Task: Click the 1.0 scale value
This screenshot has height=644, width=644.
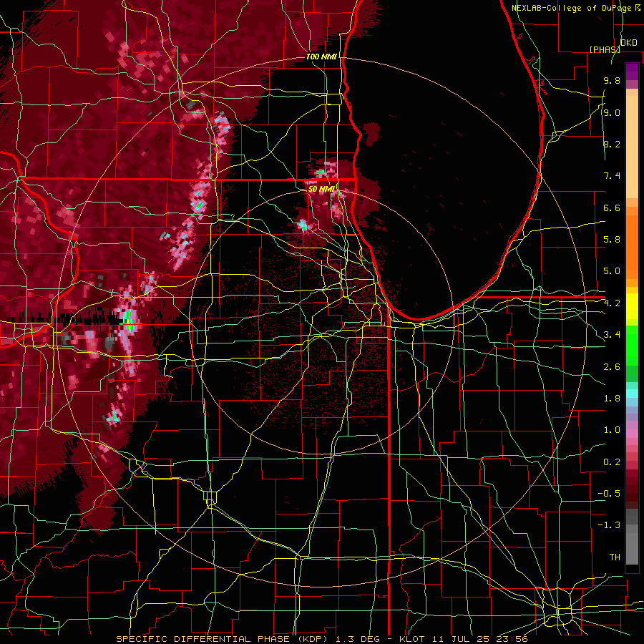Action: pyautogui.click(x=612, y=430)
